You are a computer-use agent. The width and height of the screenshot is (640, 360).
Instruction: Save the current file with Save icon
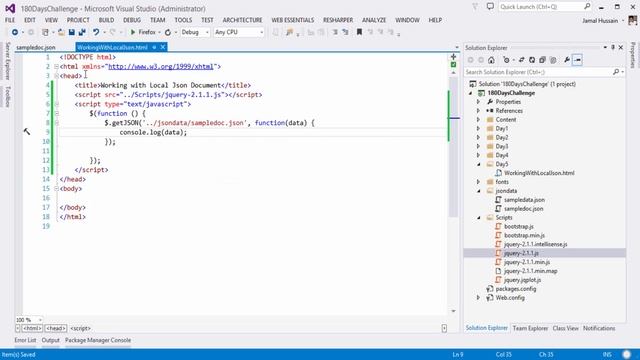71,32
